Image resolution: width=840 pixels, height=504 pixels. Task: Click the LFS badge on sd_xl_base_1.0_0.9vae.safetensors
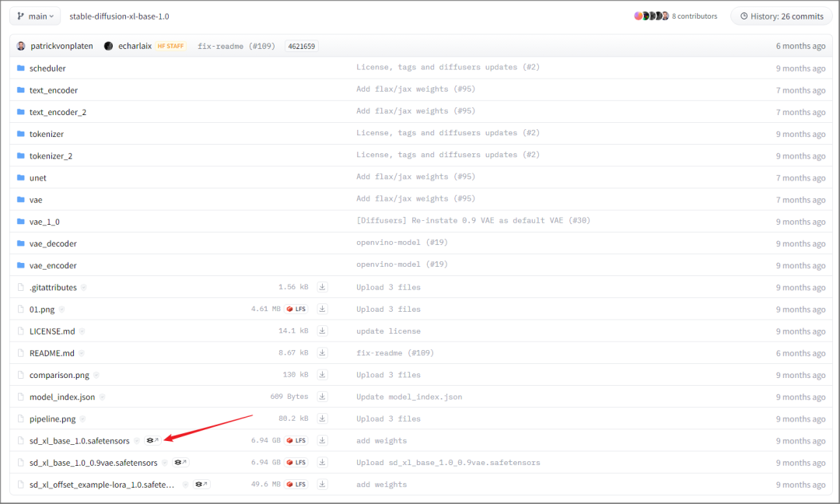296,463
